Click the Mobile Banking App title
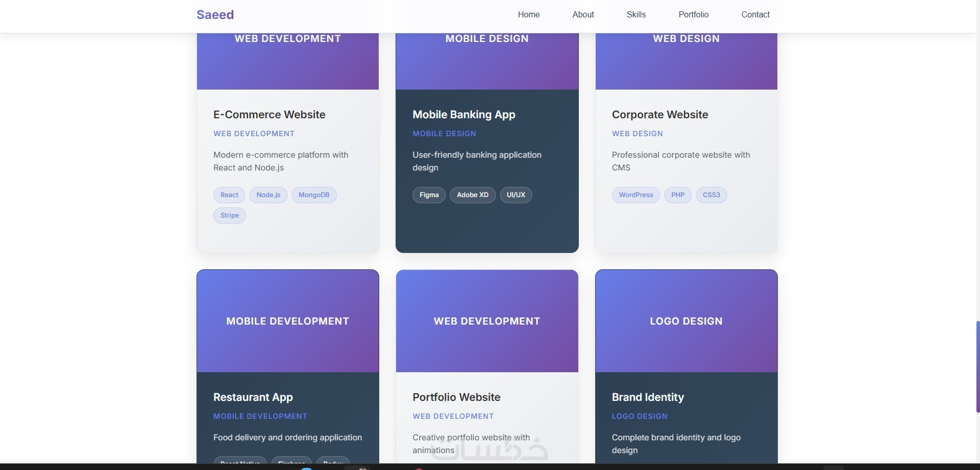The height and width of the screenshot is (470, 980). click(464, 115)
